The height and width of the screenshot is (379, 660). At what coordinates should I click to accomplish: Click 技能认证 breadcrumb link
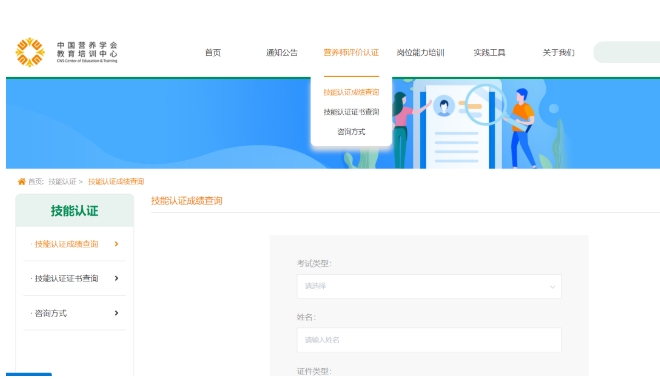[62, 181]
